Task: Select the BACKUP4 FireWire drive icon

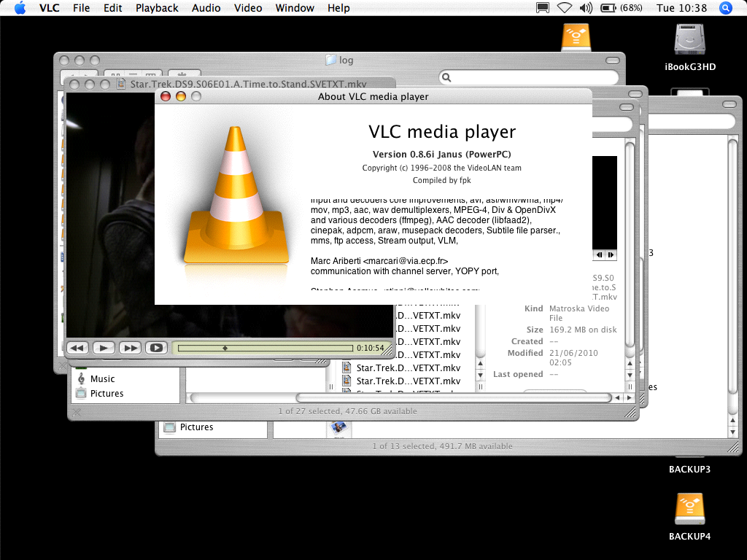Action: click(690, 508)
